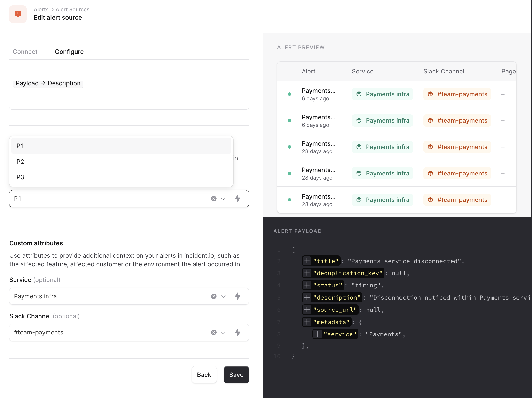Viewport: 532px width, 398px height.
Task: Clear the Payments infra service value
Action: 214,296
